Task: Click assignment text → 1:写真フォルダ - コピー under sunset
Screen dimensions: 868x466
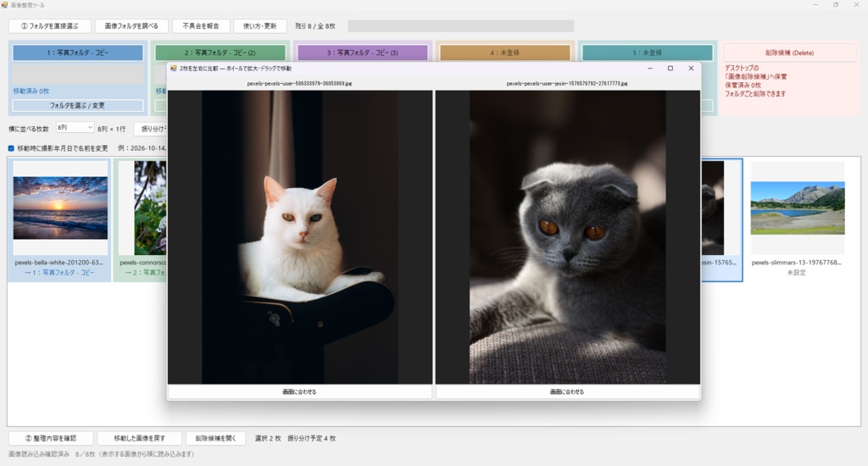Action: [59, 272]
